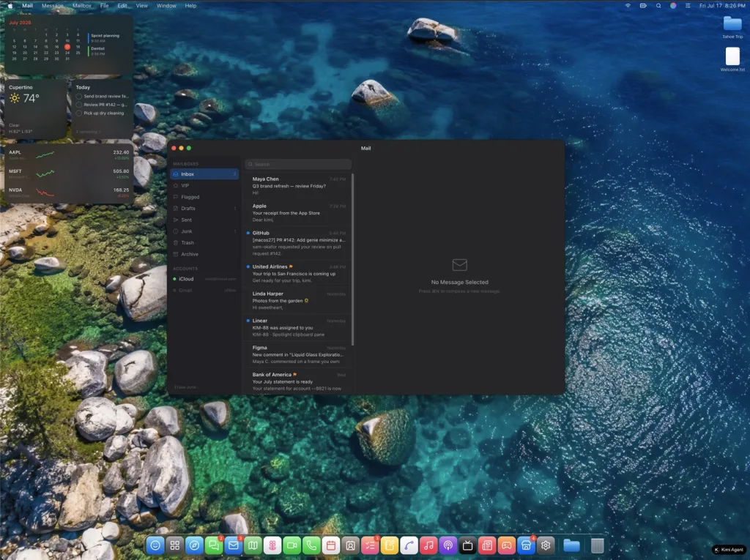Open the App Store in Dock
Image resolution: width=750 pixels, height=560 pixels.
pyautogui.click(x=526, y=545)
